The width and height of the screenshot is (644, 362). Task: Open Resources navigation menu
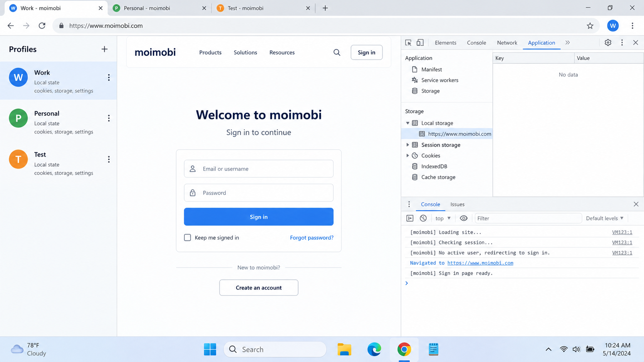click(282, 52)
